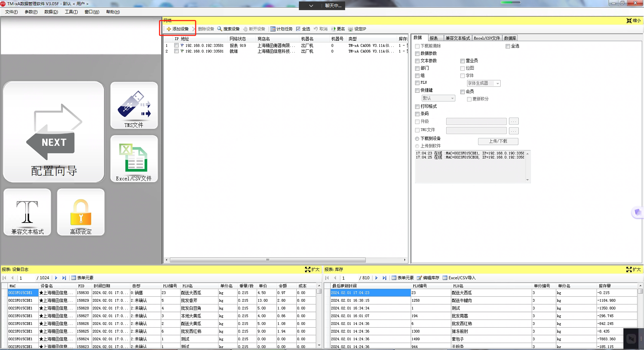The image size is (644, 350).
Task: Go to next page in 库存 report
Action: click(376, 278)
